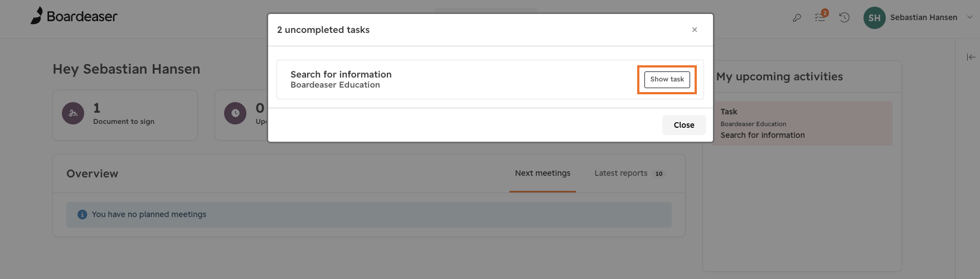Switch to the Latest reports tab

point(620,174)
